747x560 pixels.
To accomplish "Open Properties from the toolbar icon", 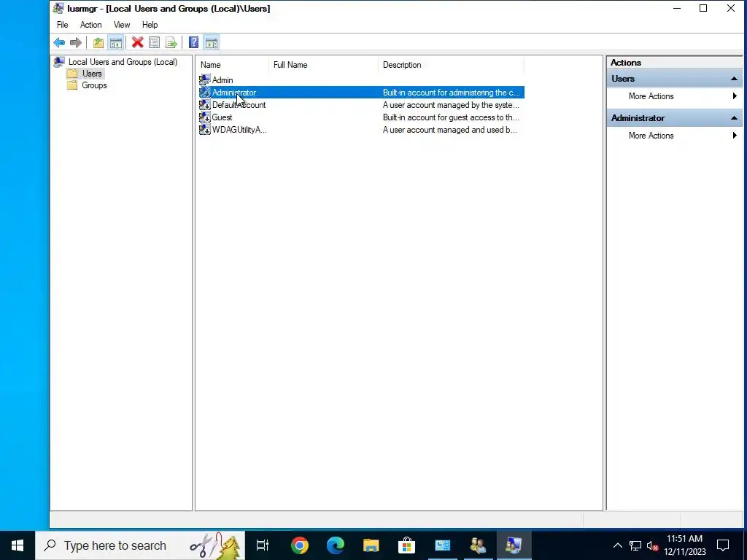I will (x=155, y=43).
